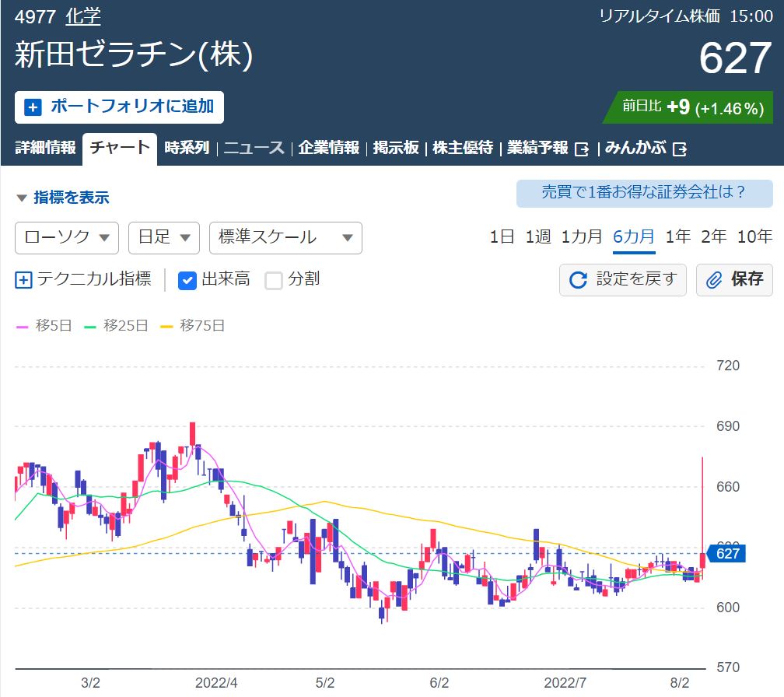The image size is (784, 697).
Task: Click the reload icon in 設定を戻す
Action: point(579,280)
